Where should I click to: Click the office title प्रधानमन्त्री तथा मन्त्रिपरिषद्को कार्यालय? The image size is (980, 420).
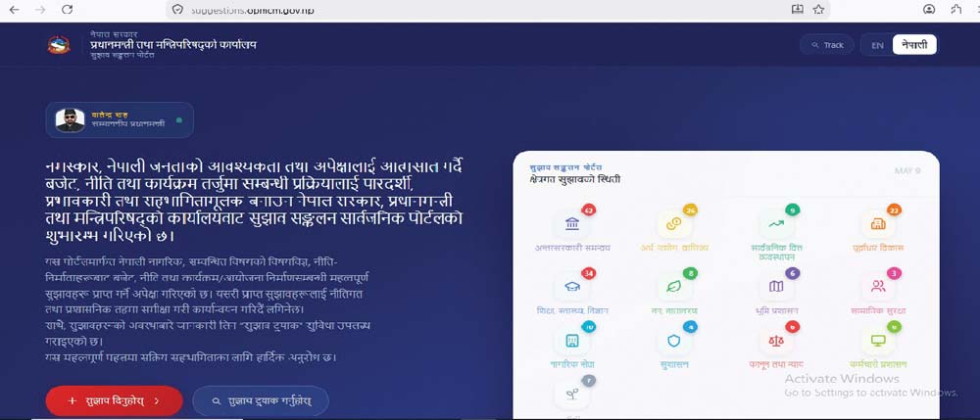tap(173, 45)
